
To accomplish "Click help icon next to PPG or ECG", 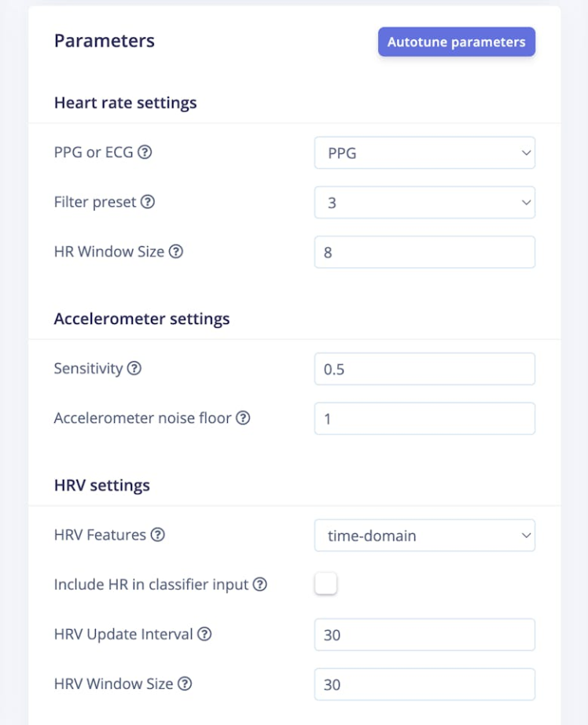I will [x=145, y=153].
